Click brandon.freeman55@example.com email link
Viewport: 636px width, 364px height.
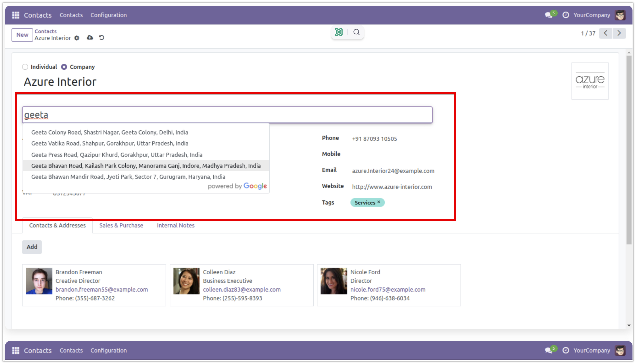[102, 289]
